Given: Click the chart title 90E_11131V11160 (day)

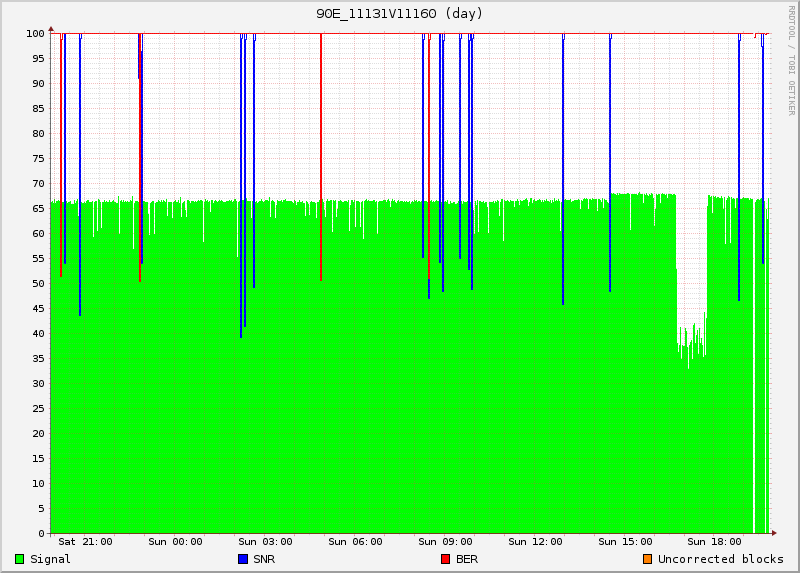Looking at the screenshot, I should [399, 13].
